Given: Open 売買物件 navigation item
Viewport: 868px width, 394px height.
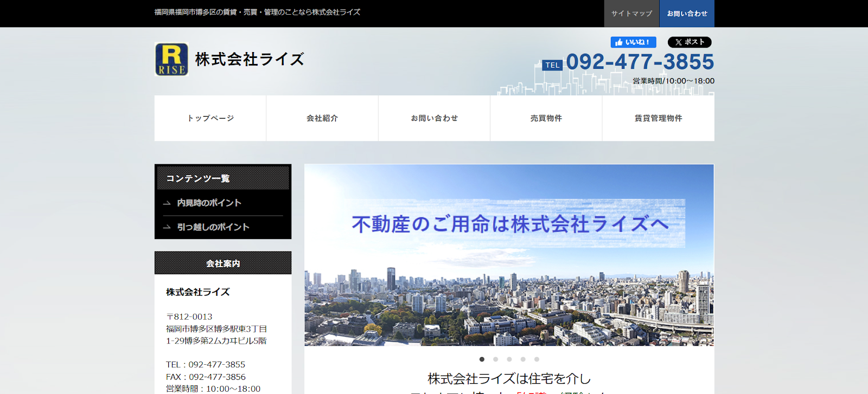Looking at the screenshot, I should click(546, 118).
